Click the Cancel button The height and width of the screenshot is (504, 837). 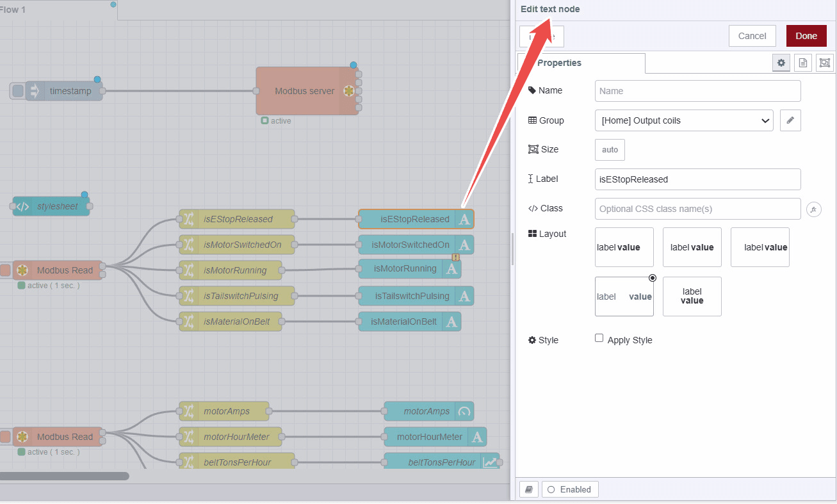[752, 36]
